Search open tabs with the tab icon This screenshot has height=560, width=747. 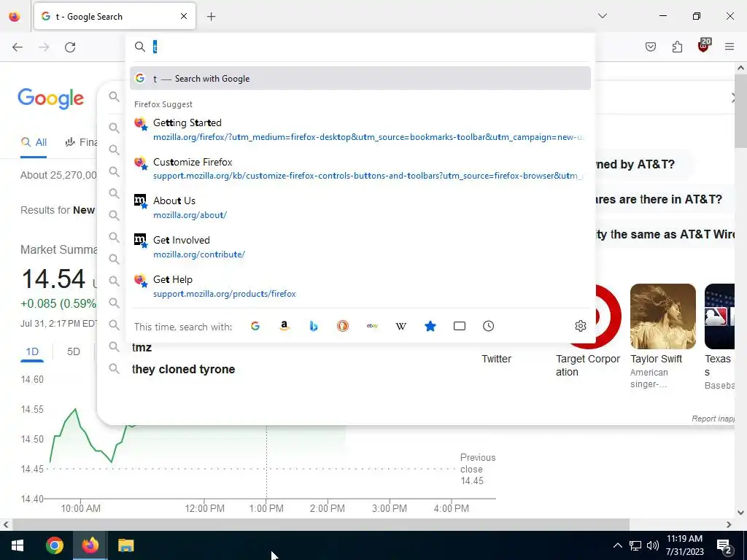click(x=460, y=326)
